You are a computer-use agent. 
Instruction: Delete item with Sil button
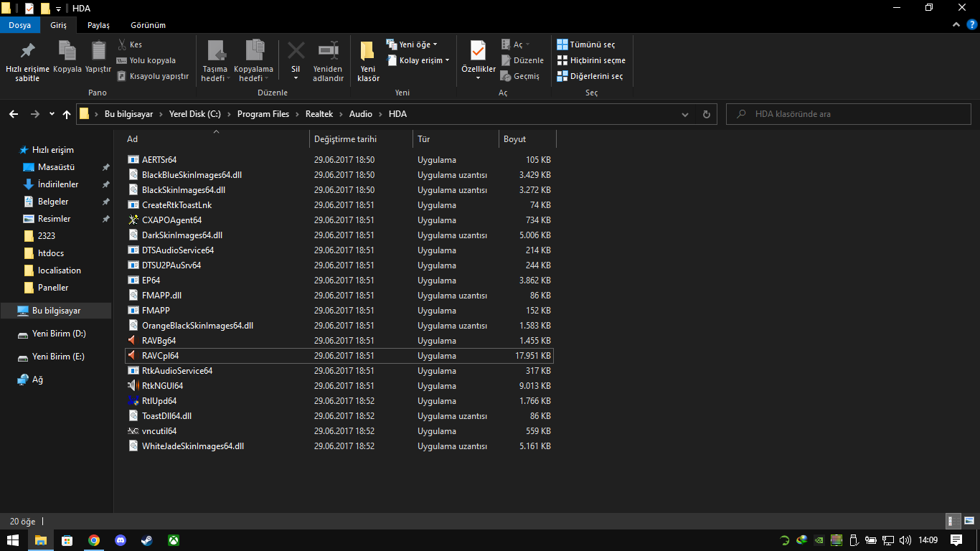296,60
